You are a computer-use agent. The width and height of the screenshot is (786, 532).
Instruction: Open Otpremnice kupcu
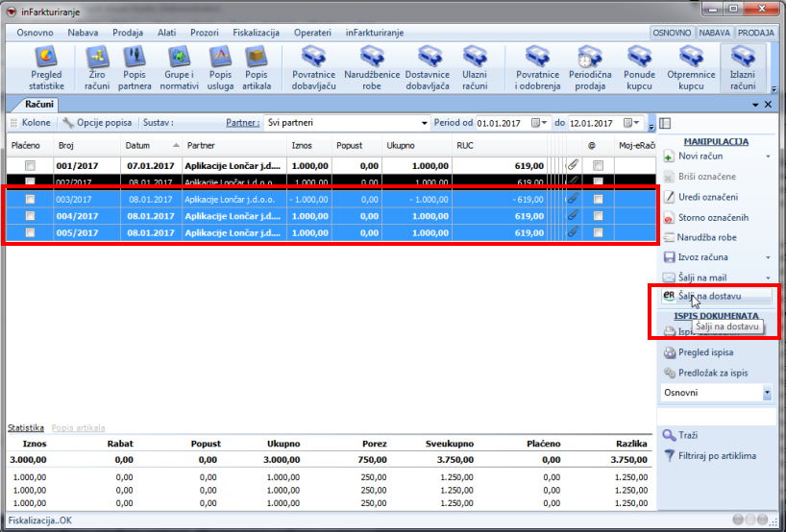click(691, 68)
